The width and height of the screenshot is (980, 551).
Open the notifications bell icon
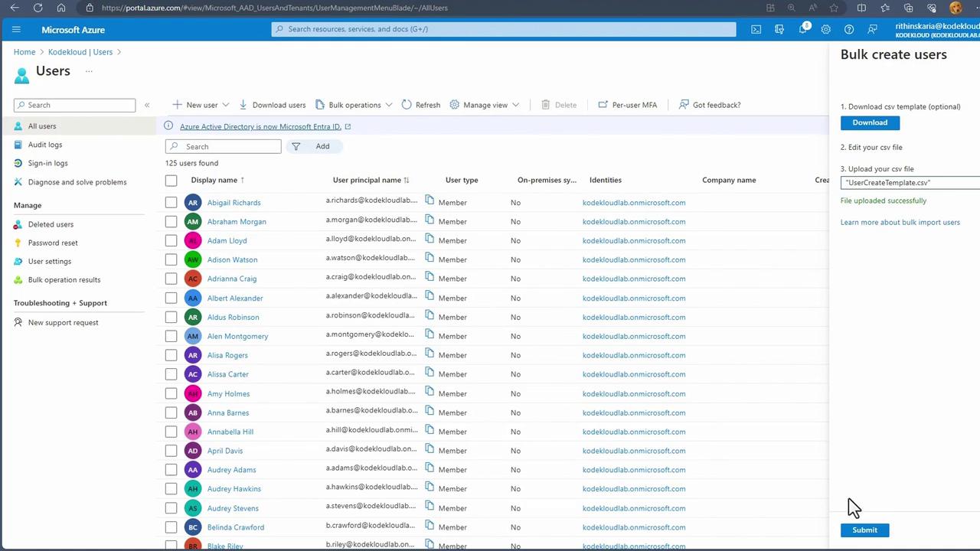point(802,29)
